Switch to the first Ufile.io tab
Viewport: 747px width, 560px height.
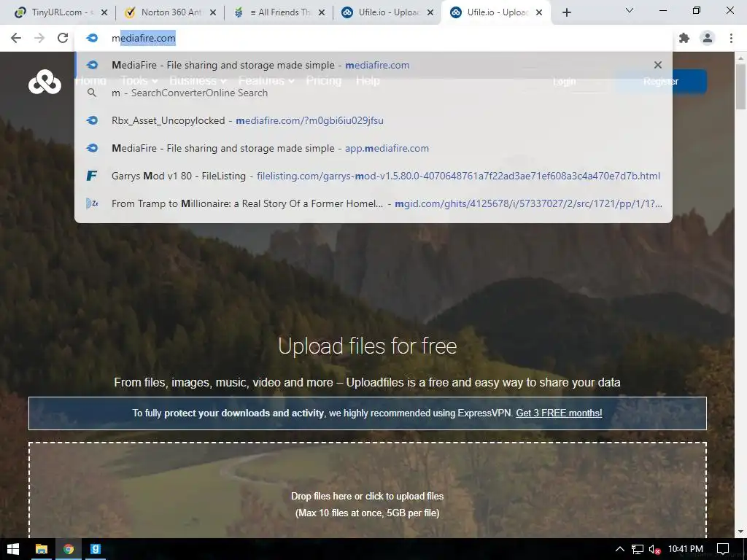pos(387,12)
